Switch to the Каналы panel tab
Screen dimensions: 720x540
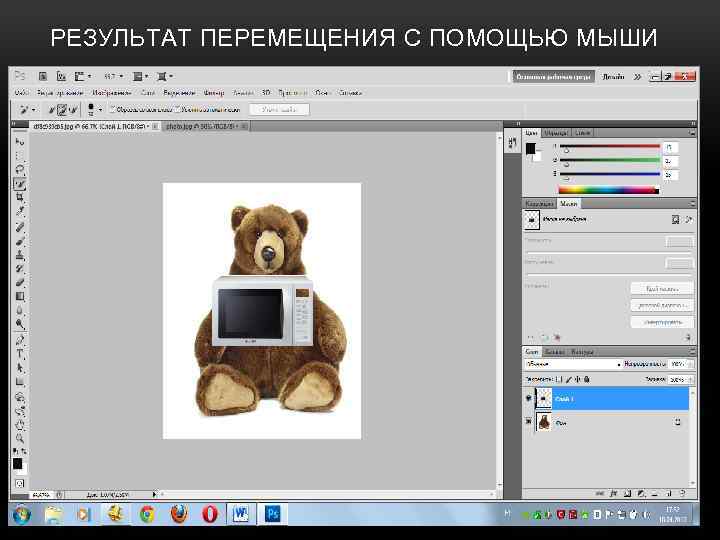(555, 352)
